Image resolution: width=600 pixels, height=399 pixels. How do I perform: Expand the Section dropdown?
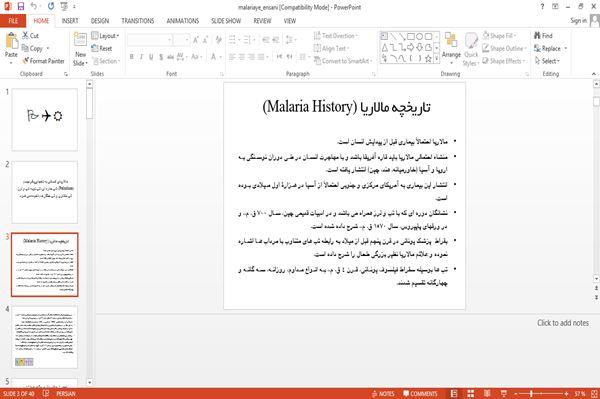click(x=106, y=61)
